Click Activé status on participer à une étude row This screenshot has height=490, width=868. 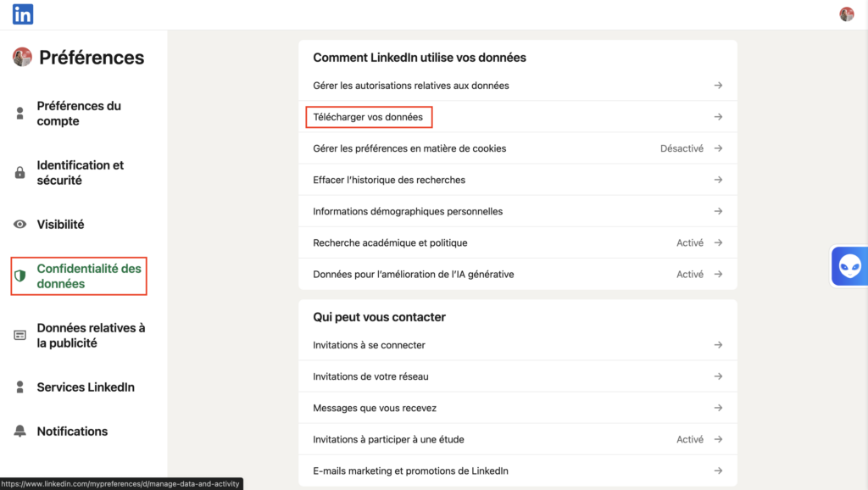690,440
